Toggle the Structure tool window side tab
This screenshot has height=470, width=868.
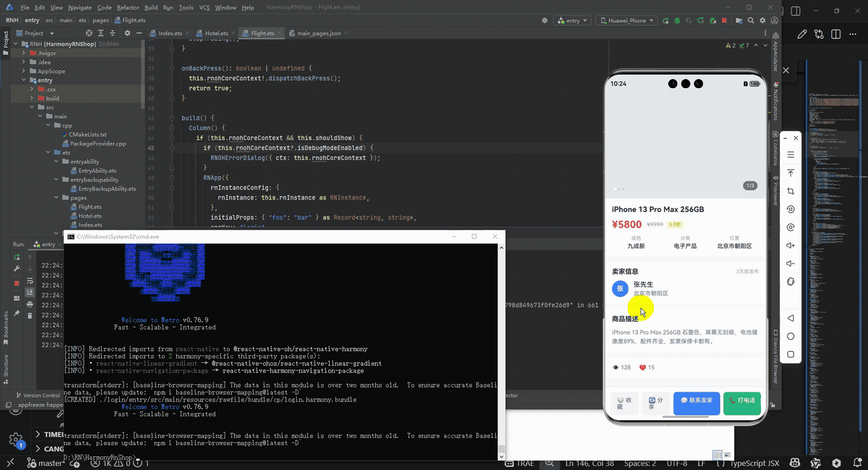pos(6,370)
